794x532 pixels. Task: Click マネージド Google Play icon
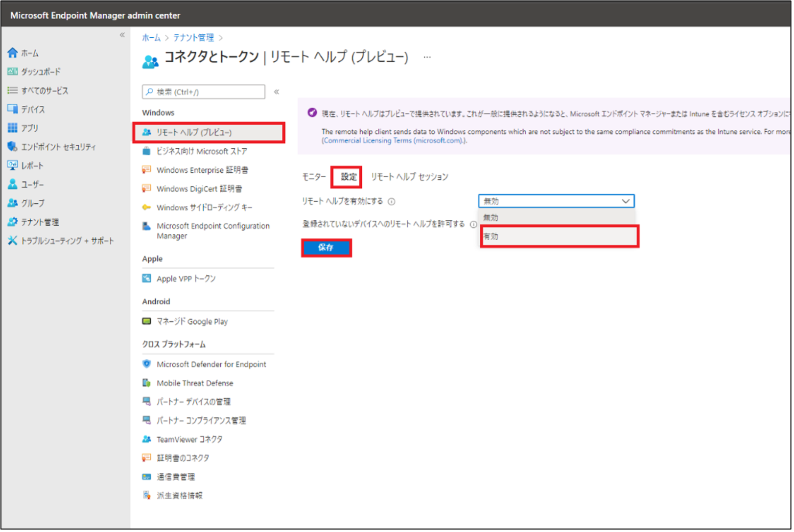[x=146, y=322]
